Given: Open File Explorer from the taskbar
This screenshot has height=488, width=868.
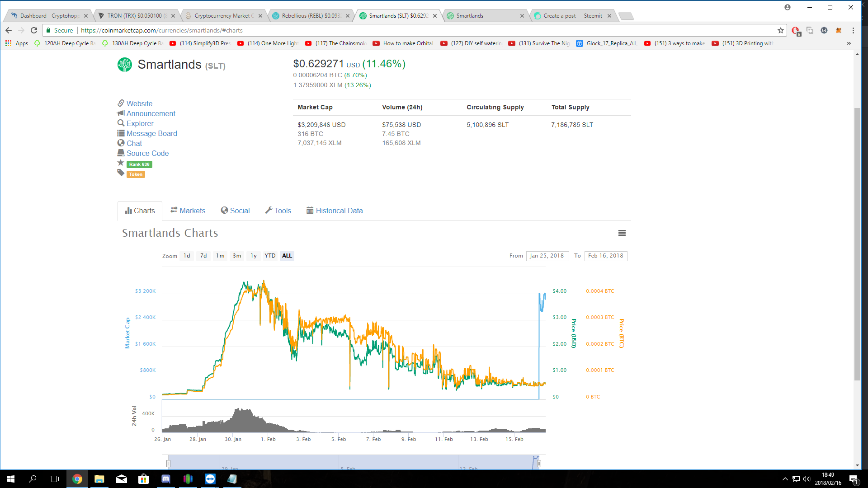Looking at the screenshot, I should [x=99, y=479].
